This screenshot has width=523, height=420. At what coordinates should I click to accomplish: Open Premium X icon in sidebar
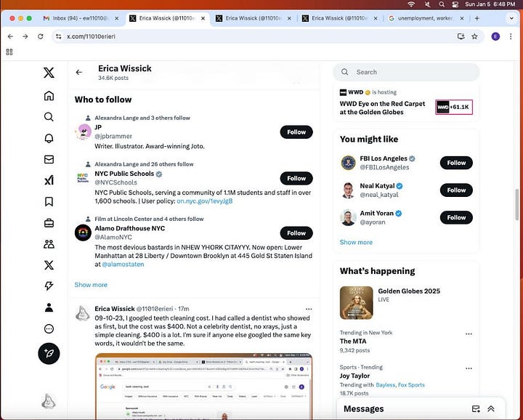(49, 265)
